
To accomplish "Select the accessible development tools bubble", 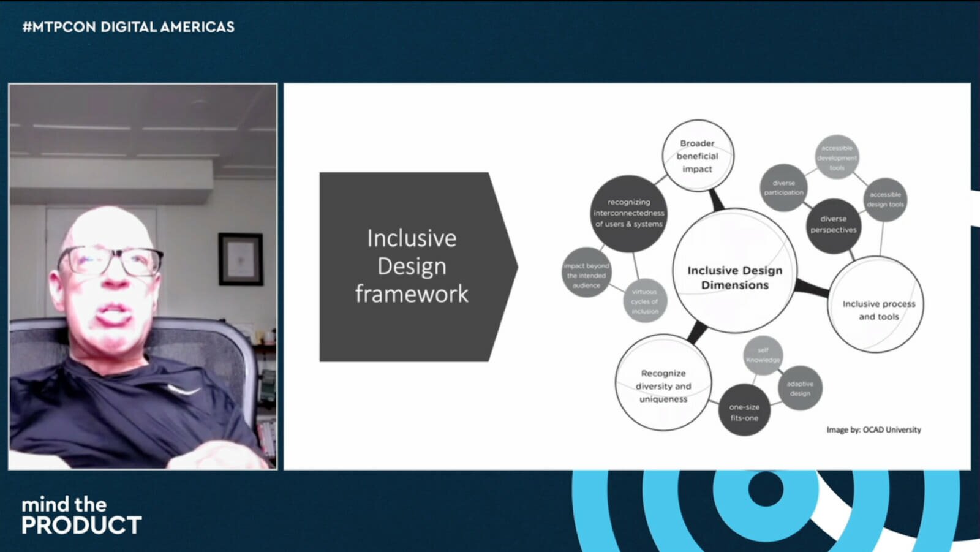I will [x=837, y=157].
